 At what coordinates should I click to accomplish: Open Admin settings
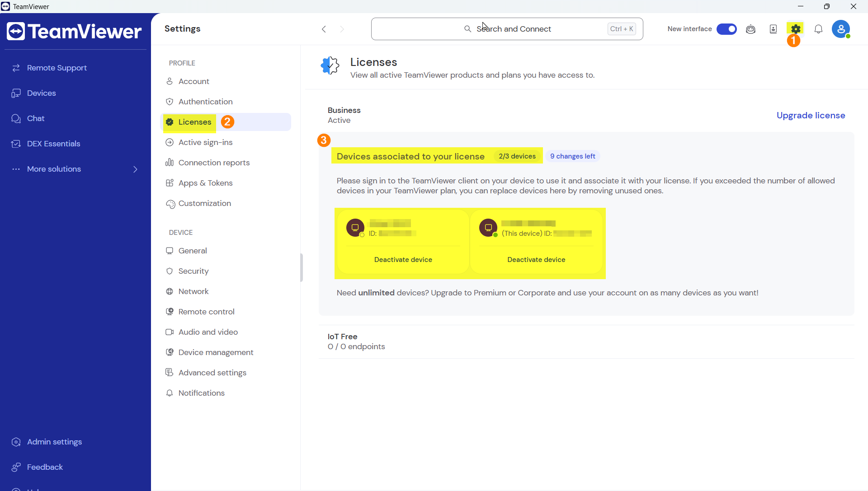coord(75,442)
